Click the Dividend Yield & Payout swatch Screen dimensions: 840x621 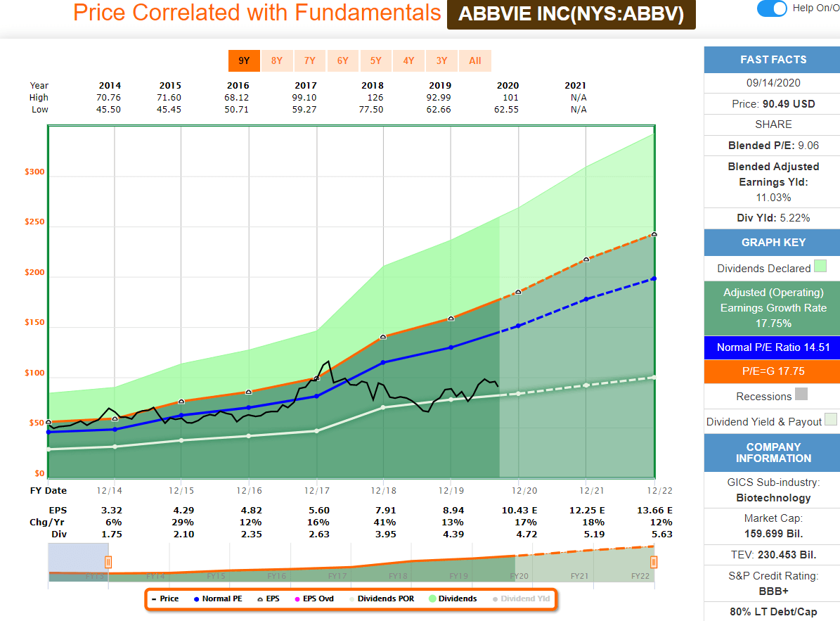(831, 419)
